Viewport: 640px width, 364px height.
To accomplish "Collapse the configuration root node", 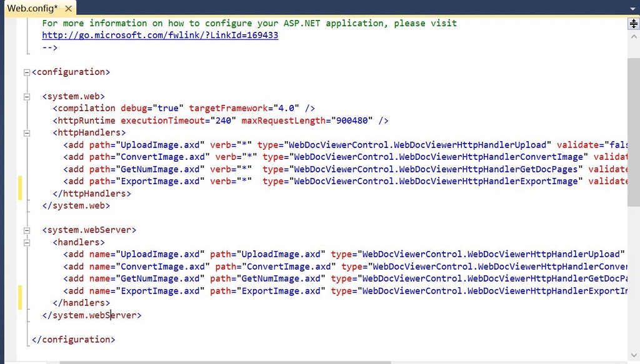I will pyautogui.click(x=27, y=72).
